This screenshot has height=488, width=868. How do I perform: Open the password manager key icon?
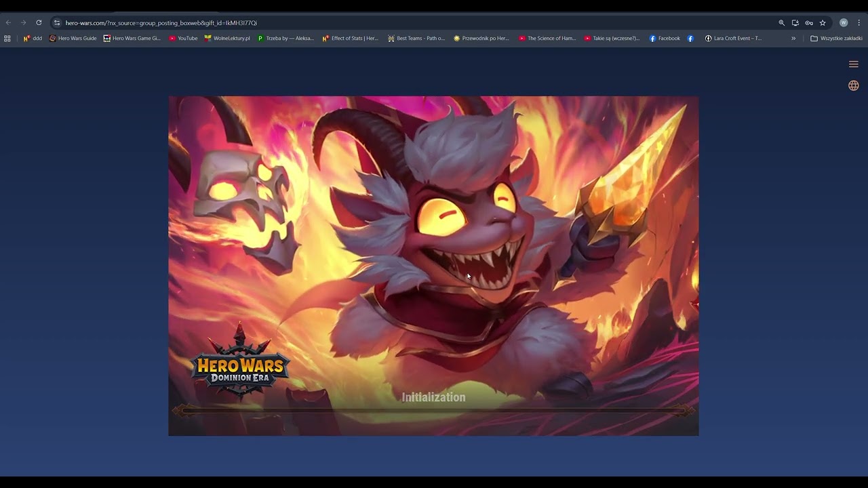[x=809, y=22]
